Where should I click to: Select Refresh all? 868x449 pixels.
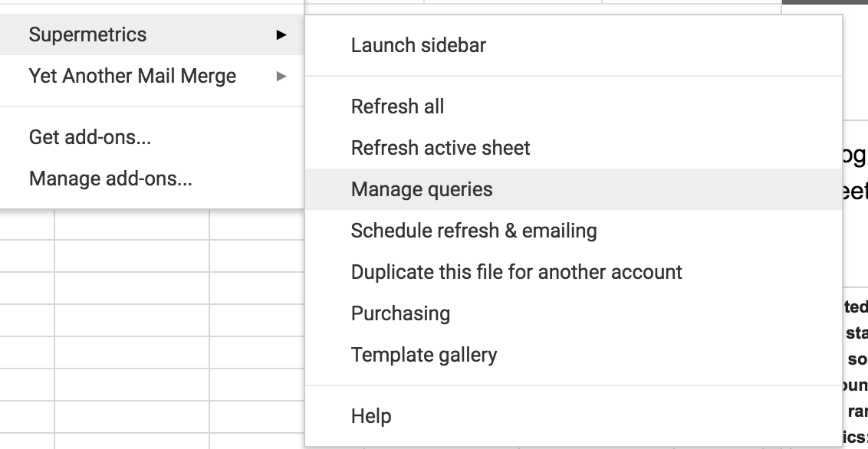pos(397,107)
